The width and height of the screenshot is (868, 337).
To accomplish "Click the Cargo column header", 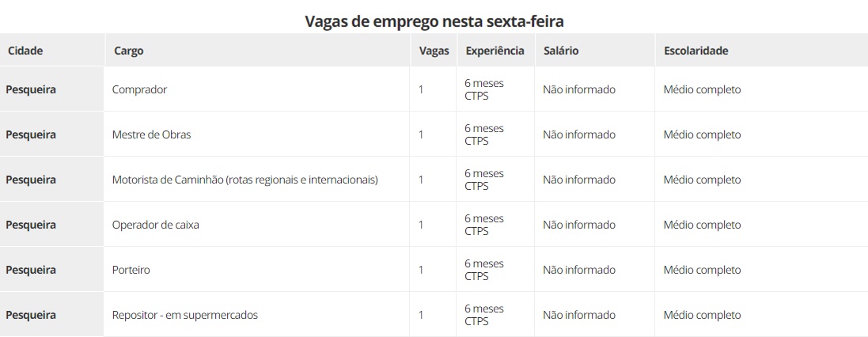I will (128, 51).
